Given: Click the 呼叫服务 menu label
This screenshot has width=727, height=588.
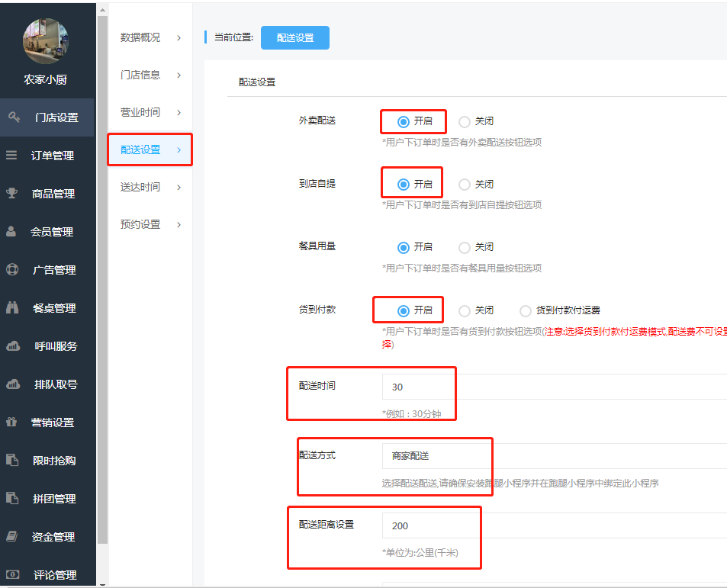Looking at the screenshot, I should pos(56,346).
